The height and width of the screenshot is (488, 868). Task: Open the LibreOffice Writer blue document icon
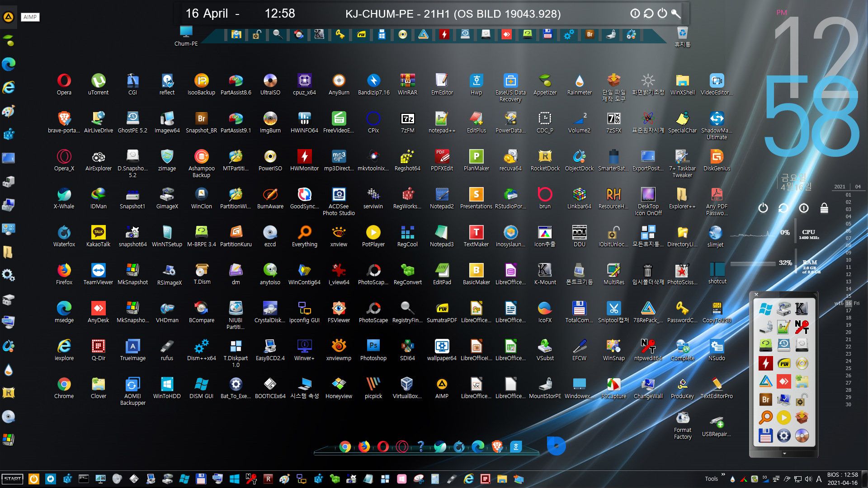click(510, 312)
